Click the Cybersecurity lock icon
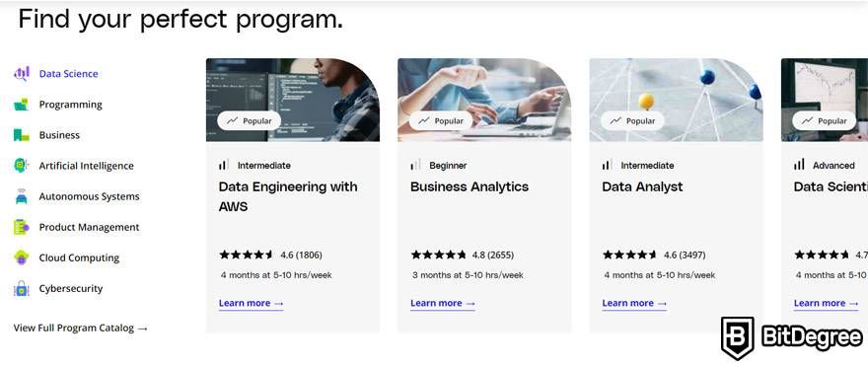The width and height of the screenshot is (868, 366). (21, 288)
